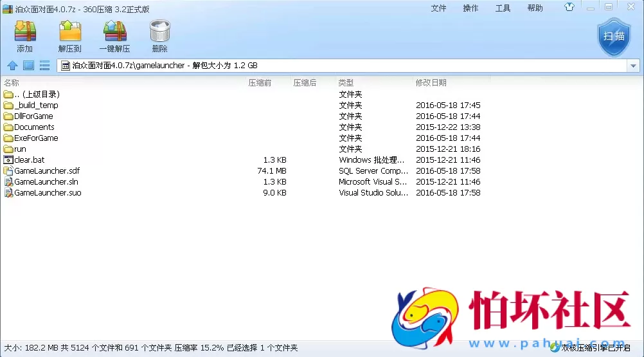Click the GameLauncher.suo file icon

click(8, 192)
